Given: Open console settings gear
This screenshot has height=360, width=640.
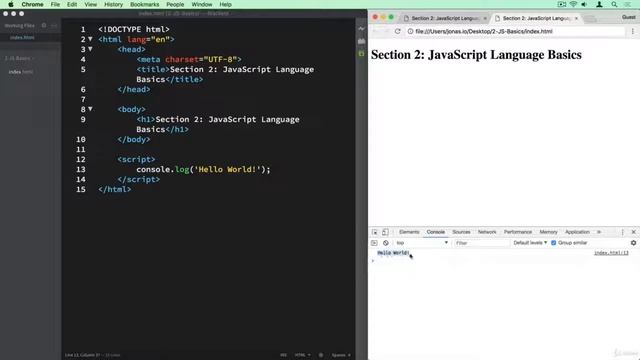Looking at the screenshot, I should (x=633, y=243).
